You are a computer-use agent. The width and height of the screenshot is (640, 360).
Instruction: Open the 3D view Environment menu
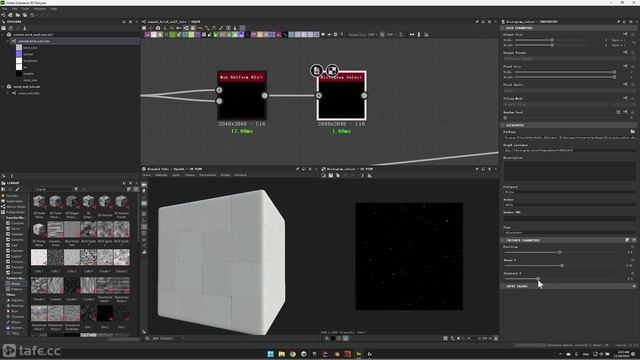point(207,175)
